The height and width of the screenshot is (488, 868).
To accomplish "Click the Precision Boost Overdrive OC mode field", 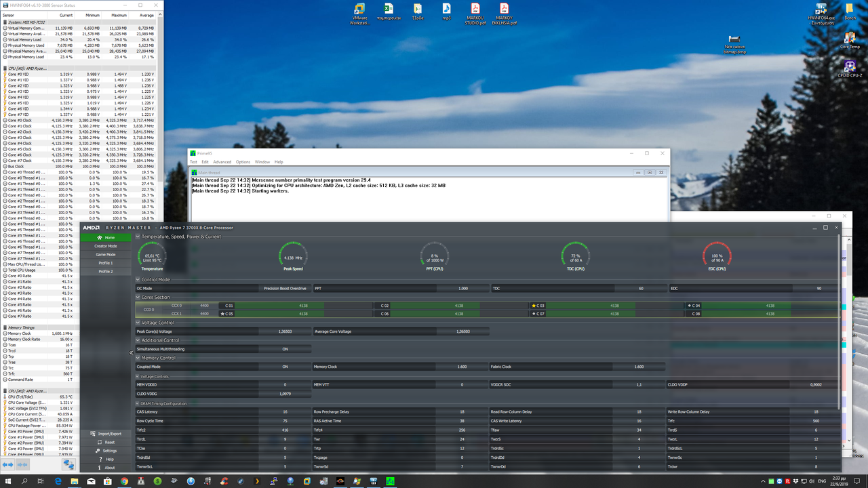I will [285, 288].
